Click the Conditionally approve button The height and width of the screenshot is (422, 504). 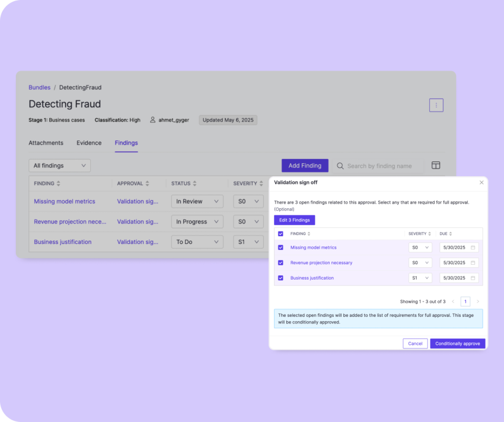(458, 344)
